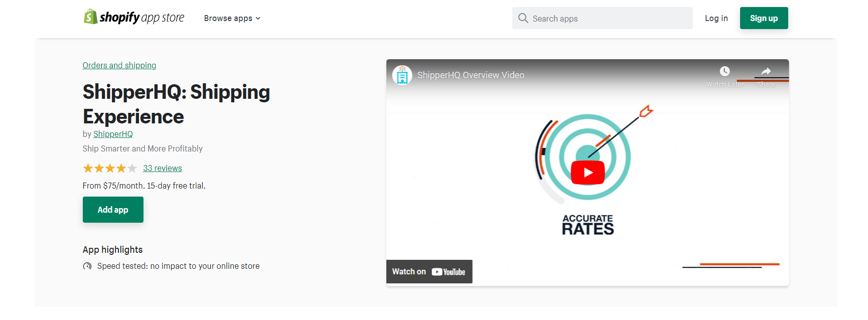
Task: Focus the Search apps input field
Action: pos(602,18)
